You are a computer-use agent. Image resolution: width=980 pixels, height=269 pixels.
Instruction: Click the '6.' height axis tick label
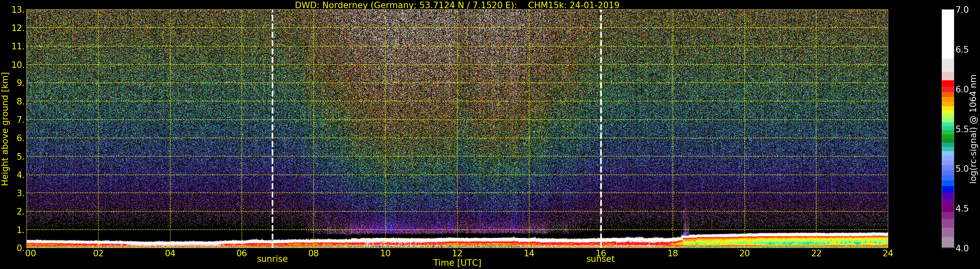(x=21, y=138)
